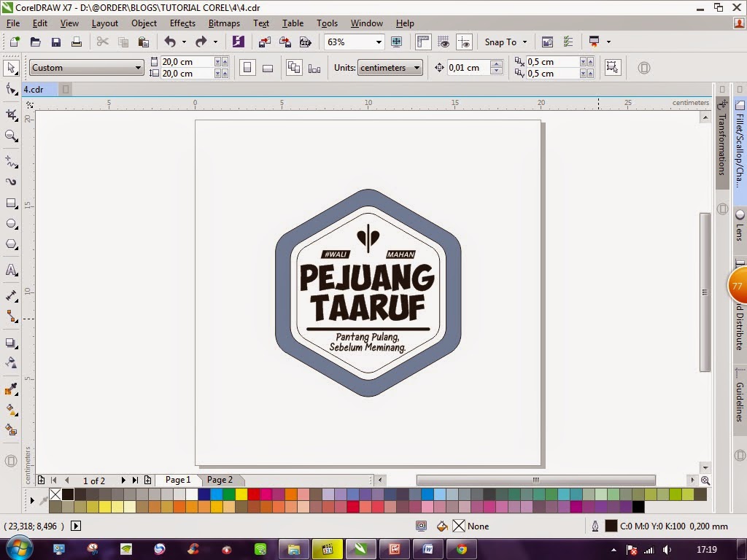Toggle Landscape page orientation
The height and width of the screenshot is (560, 747).
[x=268, y=68]
